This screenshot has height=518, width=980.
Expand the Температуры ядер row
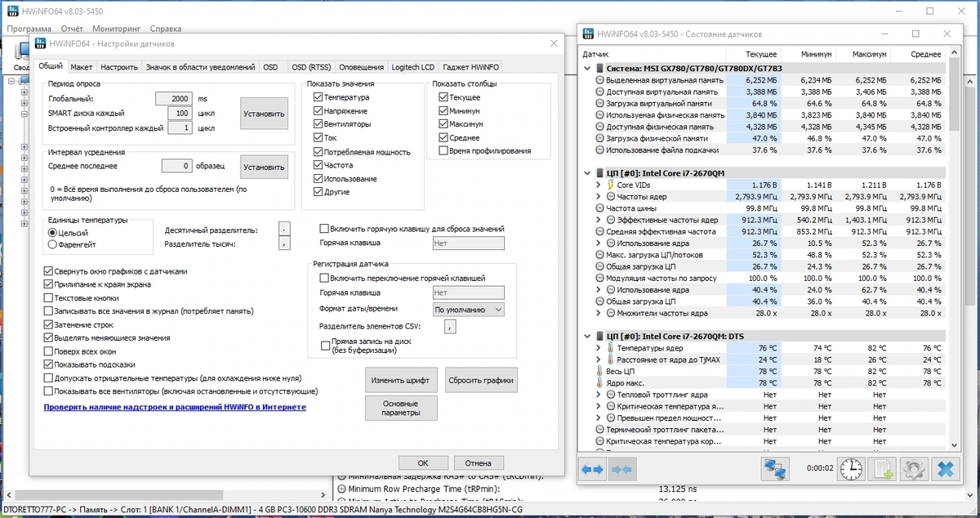pyautogui.click(x=599, y=349)
